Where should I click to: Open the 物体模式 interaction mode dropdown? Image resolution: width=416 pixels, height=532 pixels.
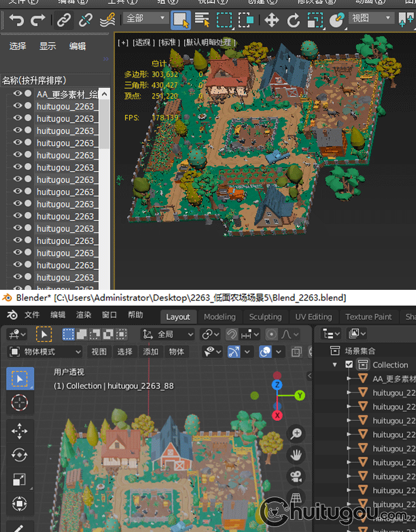(x=45, y=352)
